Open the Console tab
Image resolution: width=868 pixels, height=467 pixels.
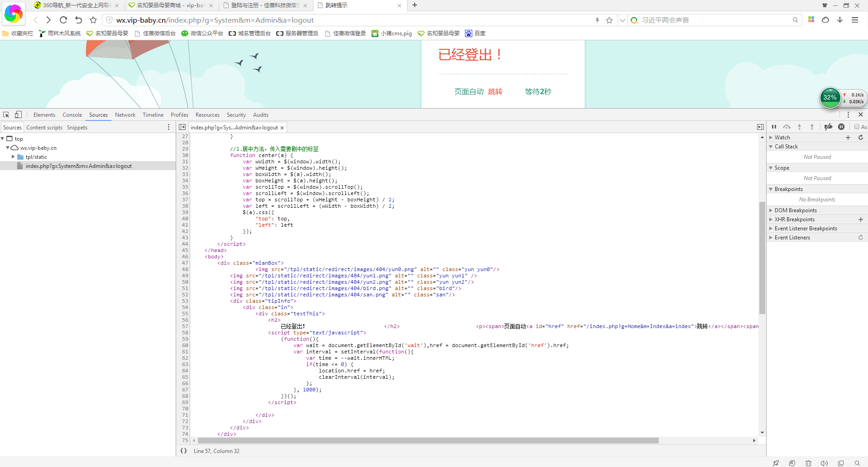tap(72, 115)
